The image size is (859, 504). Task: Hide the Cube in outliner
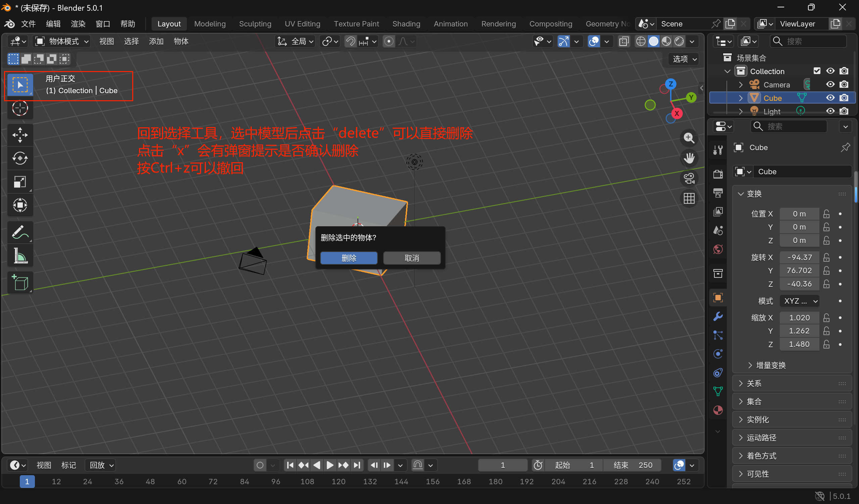(x=830, y=98)
